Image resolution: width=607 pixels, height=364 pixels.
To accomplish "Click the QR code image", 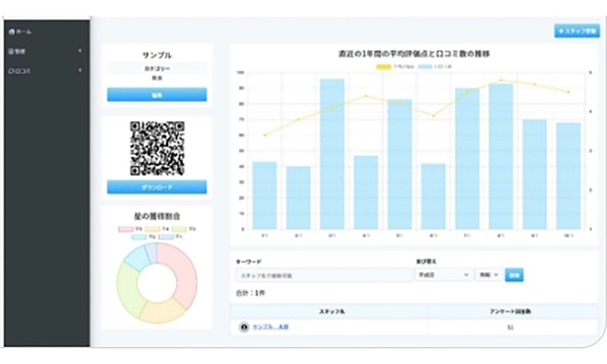I will [157, 148].
